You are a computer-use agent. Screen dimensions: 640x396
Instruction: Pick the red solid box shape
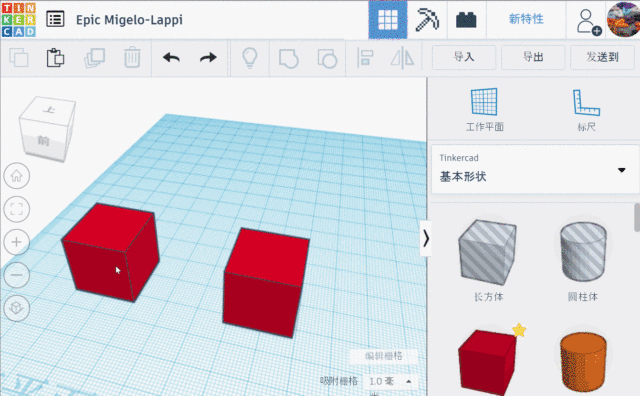(x=487, y=362)
